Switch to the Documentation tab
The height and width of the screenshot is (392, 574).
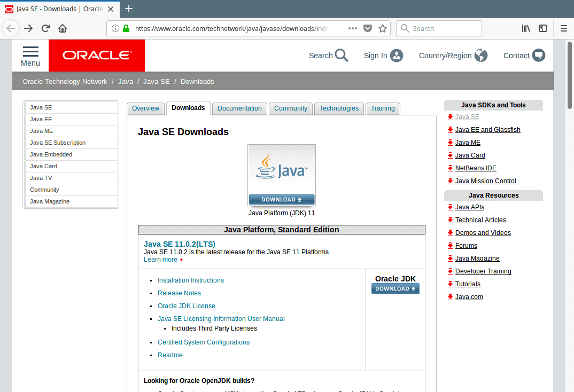239,108
